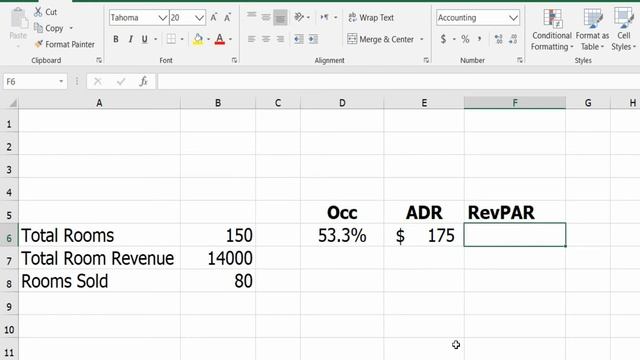Set middle vertical alignment
The image size is (640, 360).
pyautogui.click(x=266, y=17)
